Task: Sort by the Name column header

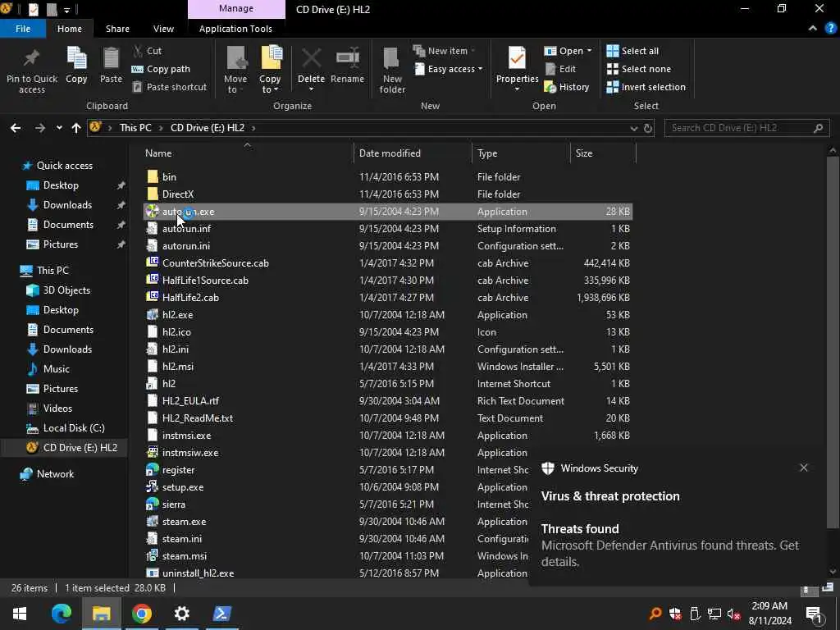Action: (246, 153)
